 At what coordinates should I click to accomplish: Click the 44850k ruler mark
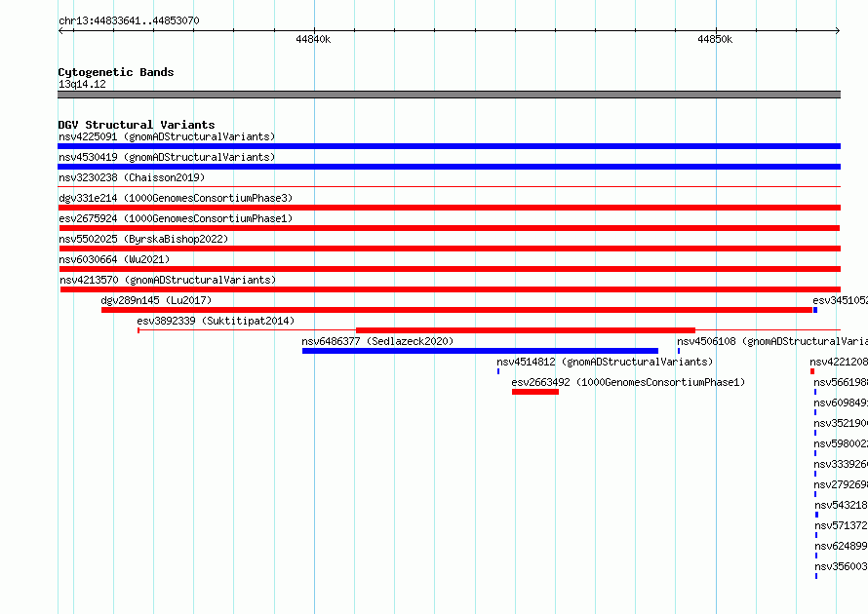click(715, 39)
